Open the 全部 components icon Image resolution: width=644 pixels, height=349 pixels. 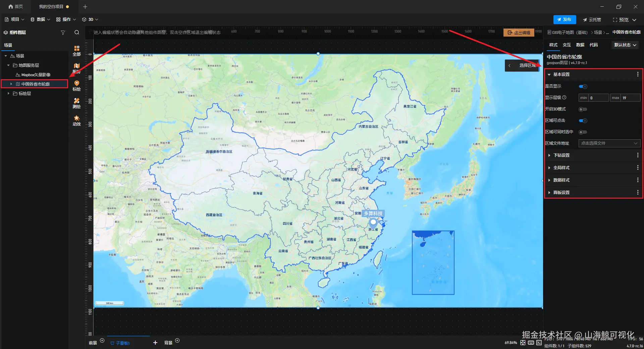pyautogui.click(x=76, y=51)
